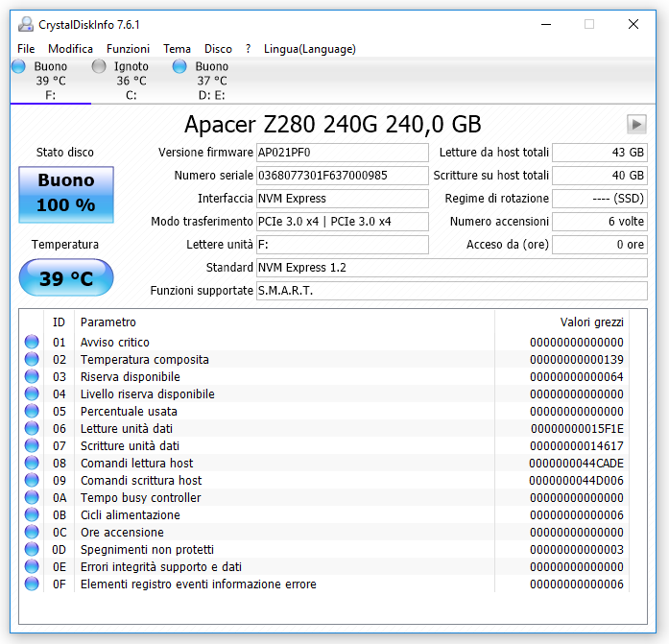Open the Funzioni menu
The image size is (669, 644).
pos(128,49)
